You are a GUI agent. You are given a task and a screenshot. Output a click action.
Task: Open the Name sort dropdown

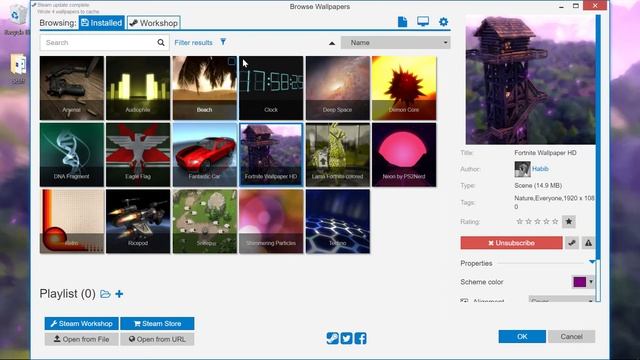point(396,42)
